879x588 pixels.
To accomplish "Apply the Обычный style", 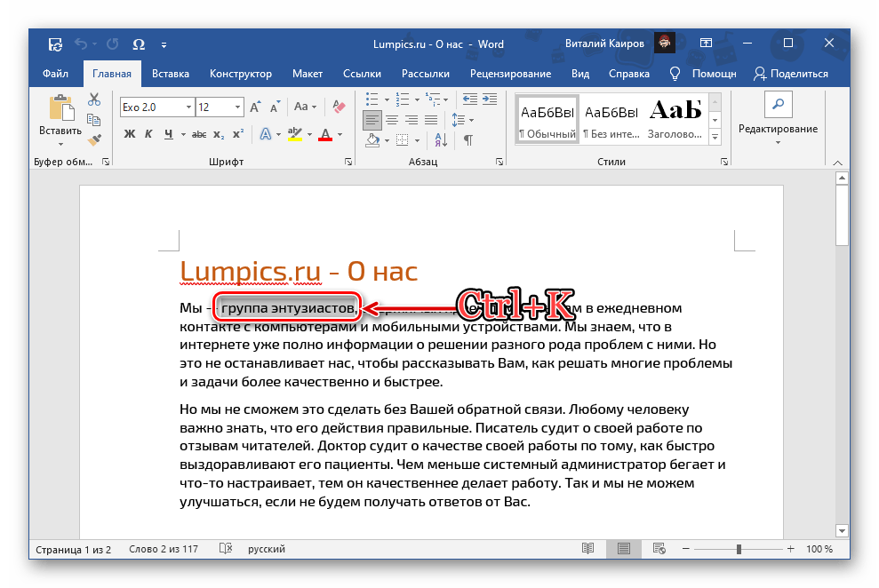I will (547, 120).
